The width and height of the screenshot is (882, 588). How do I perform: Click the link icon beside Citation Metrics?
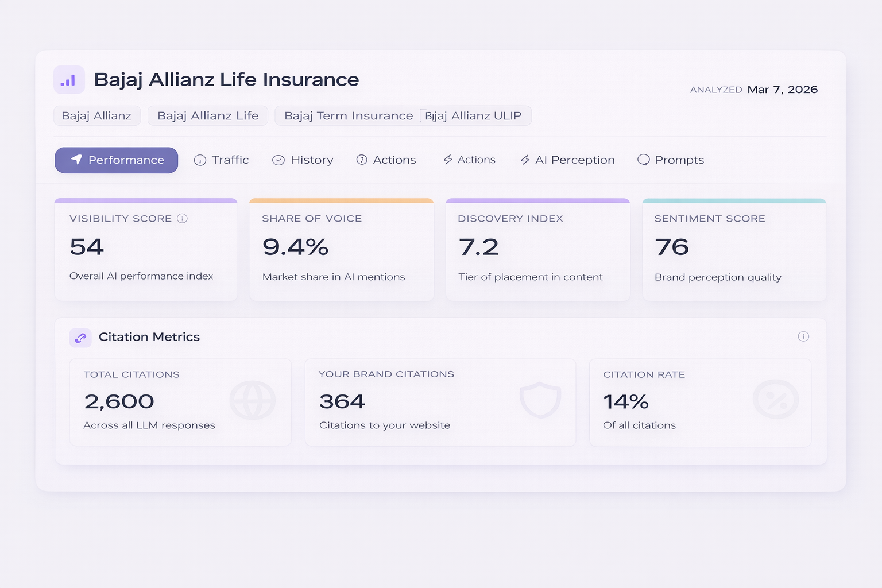(80, 338)
